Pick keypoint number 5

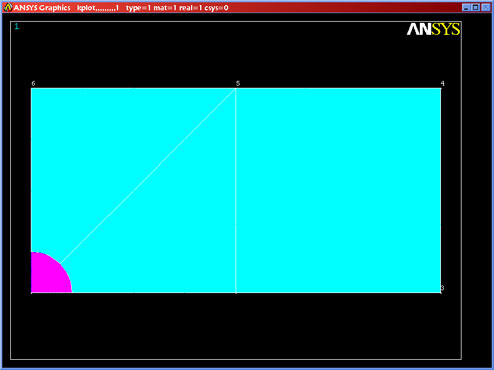[x=236, y=88]
